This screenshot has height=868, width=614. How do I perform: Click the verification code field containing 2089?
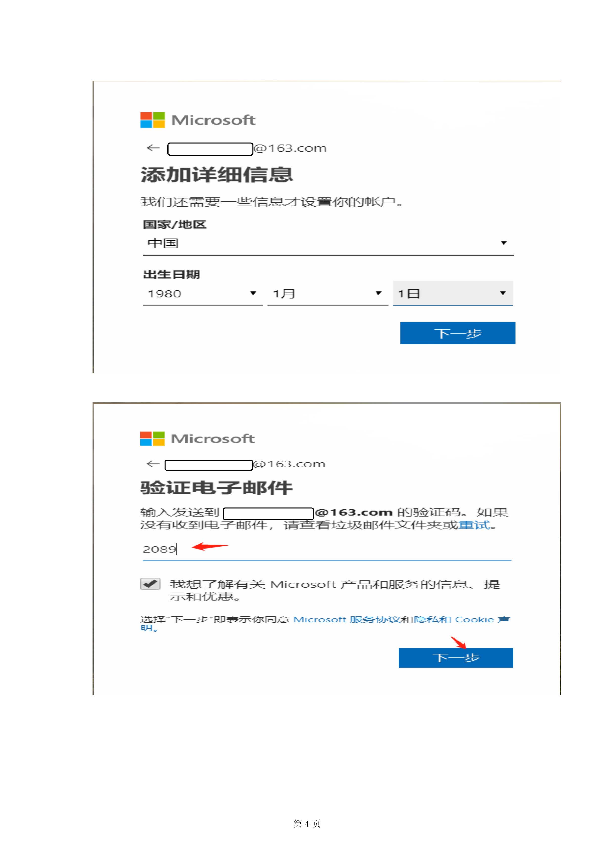(327, 549)
